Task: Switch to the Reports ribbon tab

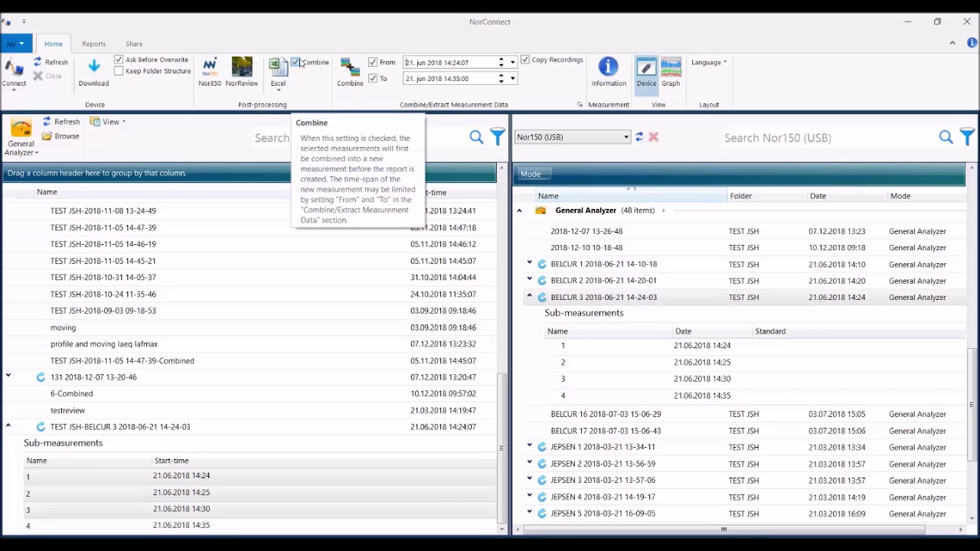Action: tap(94, 44)
